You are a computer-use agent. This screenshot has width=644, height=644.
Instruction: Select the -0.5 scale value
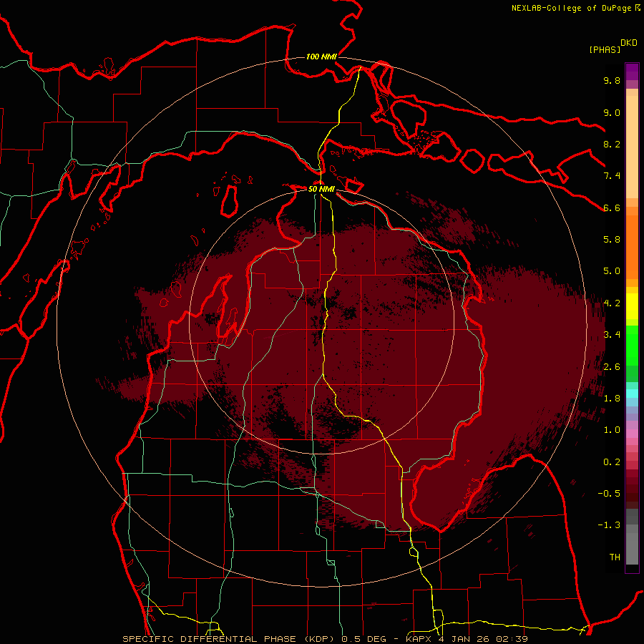[609, 494]
